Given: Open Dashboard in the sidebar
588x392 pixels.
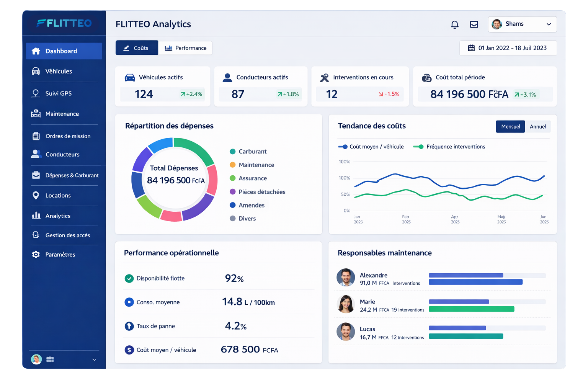Looking at the screenshot, I should pos(64,51).
